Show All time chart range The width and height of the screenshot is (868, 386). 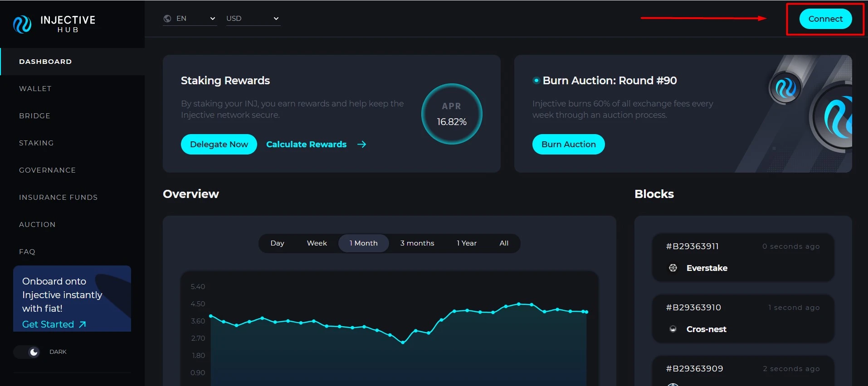pos(504,243)
